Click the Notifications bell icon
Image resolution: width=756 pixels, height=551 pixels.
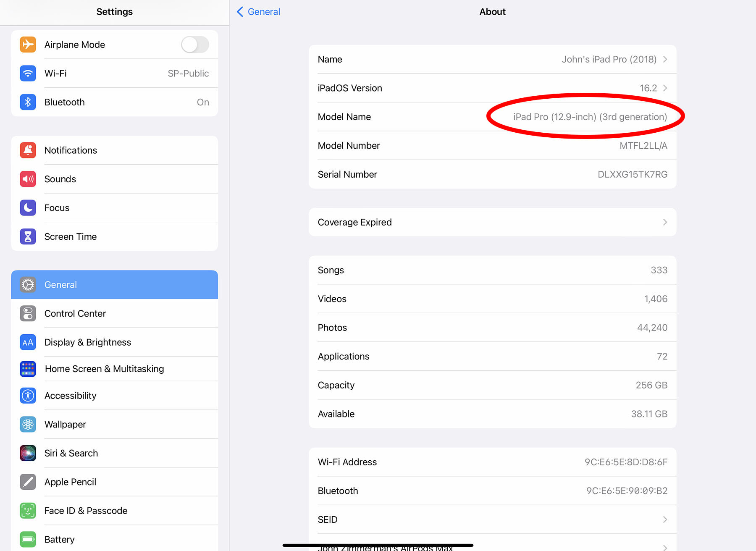(28, 150)
